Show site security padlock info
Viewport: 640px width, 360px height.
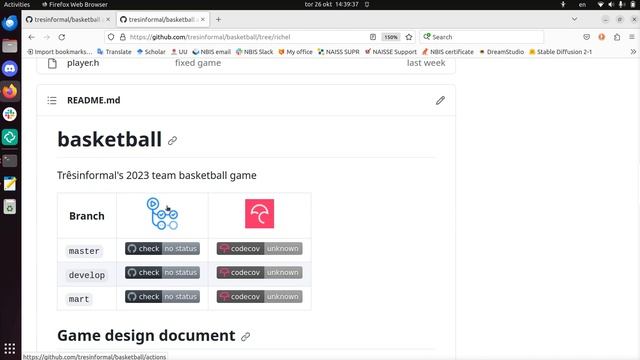(122, 37)
